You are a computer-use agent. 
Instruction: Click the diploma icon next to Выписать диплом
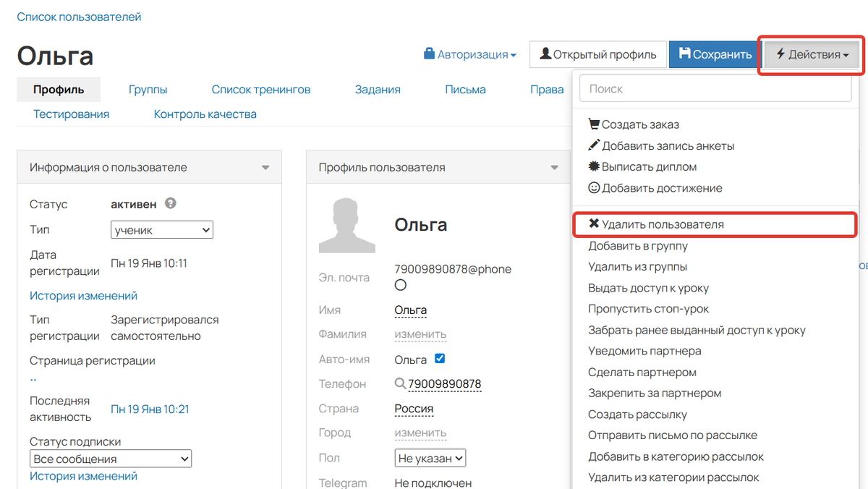tap(593, 166)
